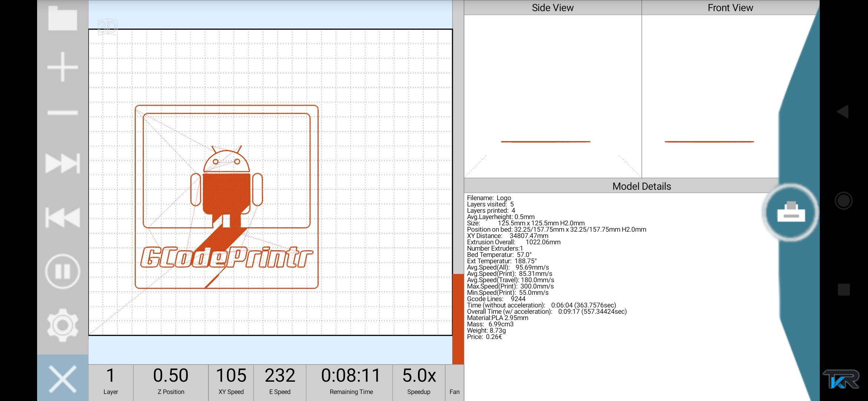The width and height of the screenshot is (868, 401).
Task: Click the 'Mass: 6.99cm3' line
Action: [490, 324]
